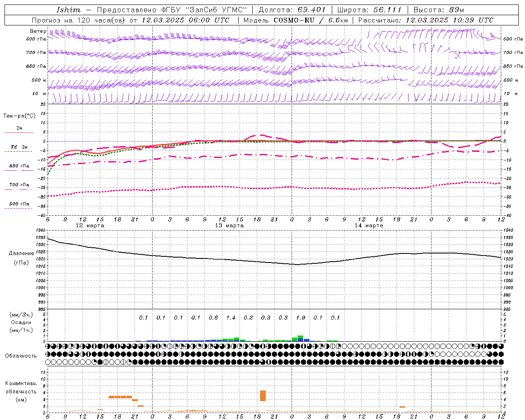The image size is (525, 420).
Task: Click the precipitation amount "0.6"
Action: point(213,317)
